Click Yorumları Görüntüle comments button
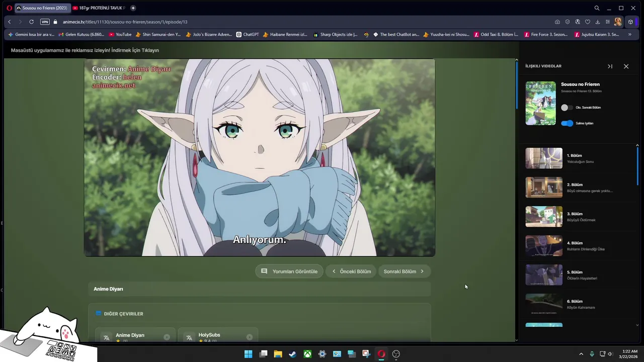 coord(289,271)
